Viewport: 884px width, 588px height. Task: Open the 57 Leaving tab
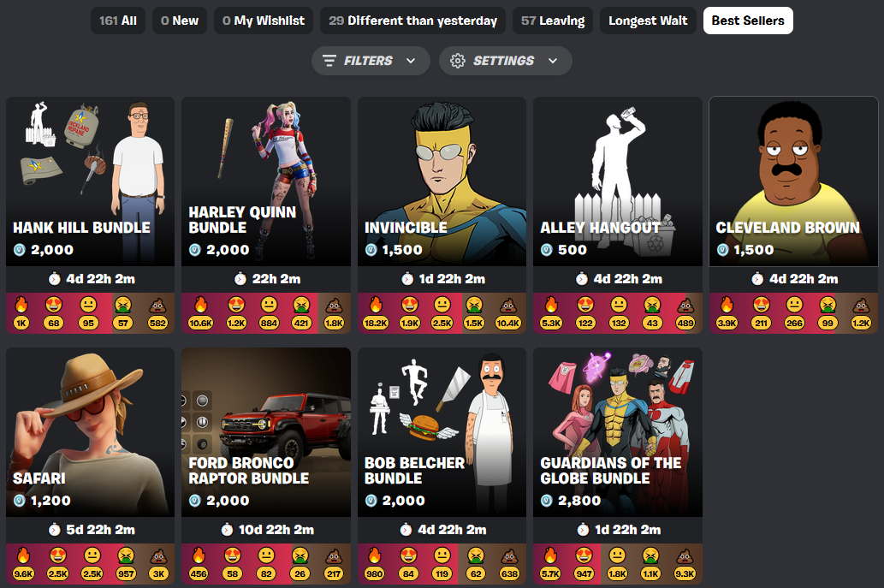click(x=553, y=21)
